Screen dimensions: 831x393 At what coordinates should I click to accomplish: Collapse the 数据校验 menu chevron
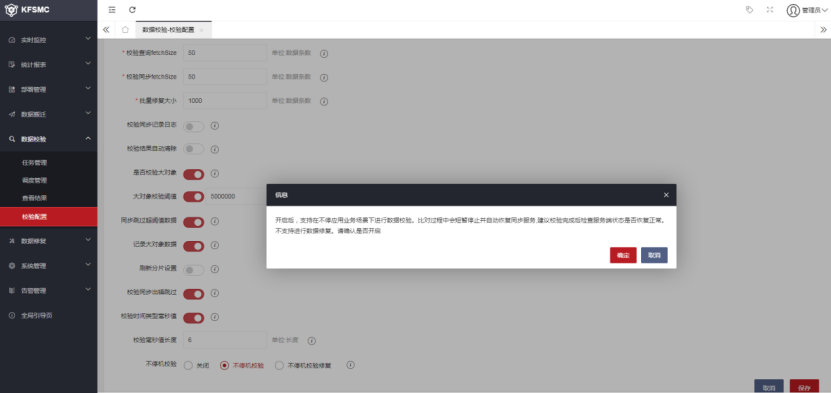point(88,139)
